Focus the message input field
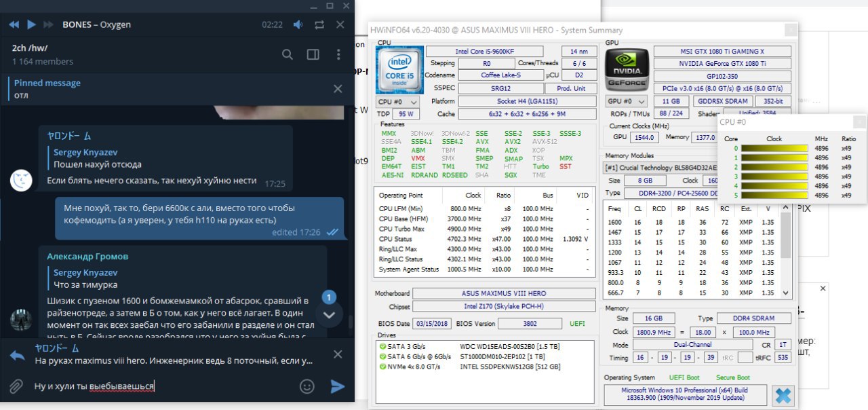The image size is (868, 410). click(163, 386)
